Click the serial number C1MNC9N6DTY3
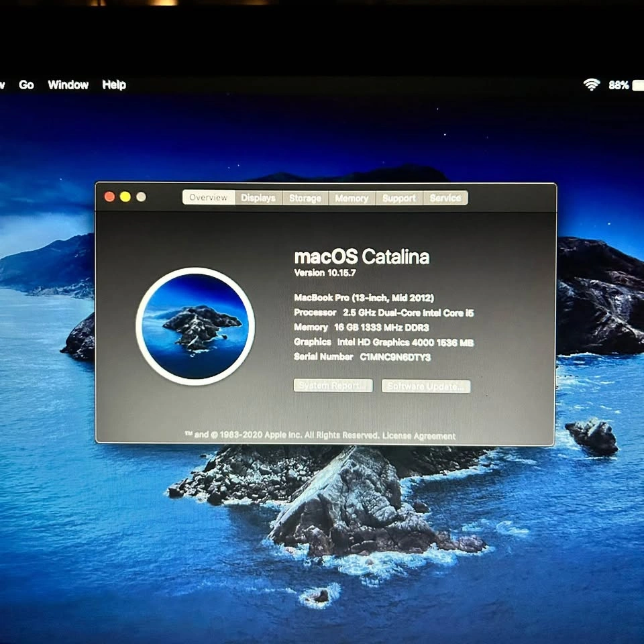This screenshot has height=644, width=644. (395, 358)
